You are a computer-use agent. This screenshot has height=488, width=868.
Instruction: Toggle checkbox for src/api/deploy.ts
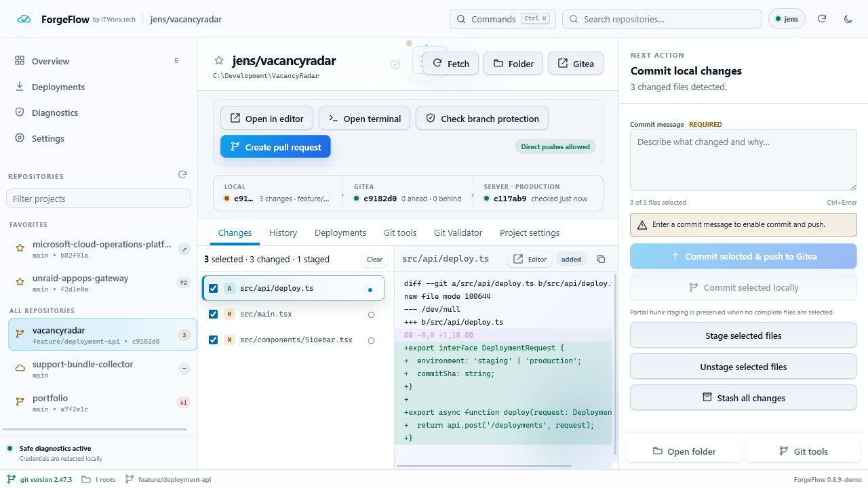[214, 289]
